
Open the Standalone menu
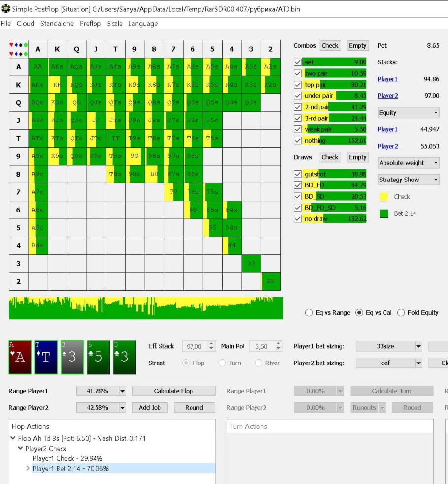tap(57, 24)
